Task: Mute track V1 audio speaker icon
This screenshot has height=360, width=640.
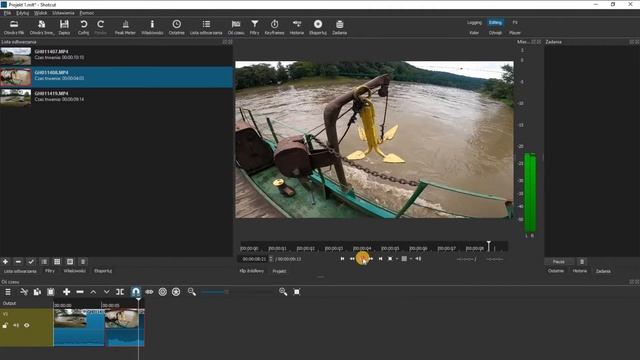Action: [16, 325]
